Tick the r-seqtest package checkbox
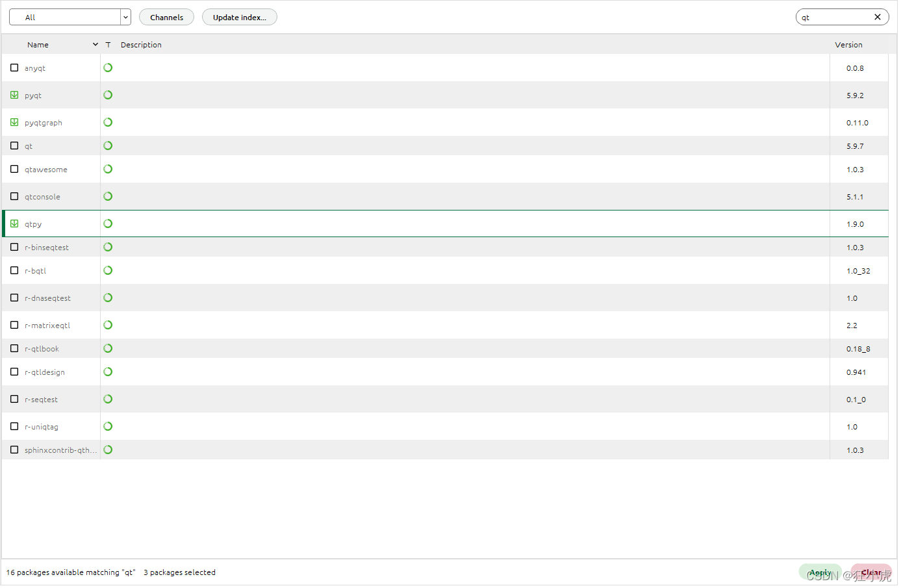This screenshot has height=588, width=901. (14, 399)
